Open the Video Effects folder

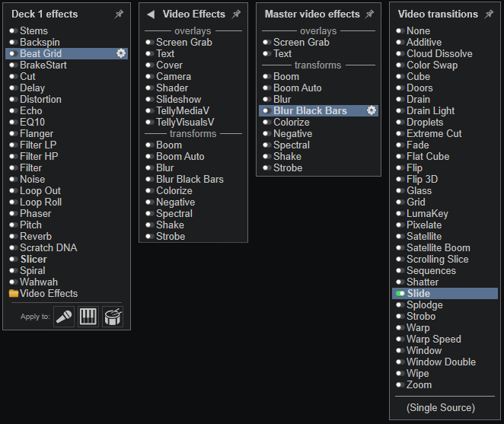coord(43,294)
